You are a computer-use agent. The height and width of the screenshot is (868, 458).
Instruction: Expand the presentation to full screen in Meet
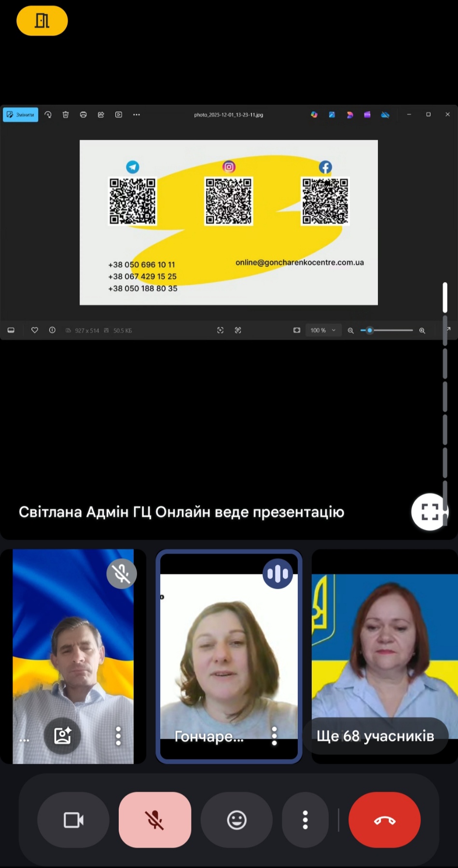[430, 512]
